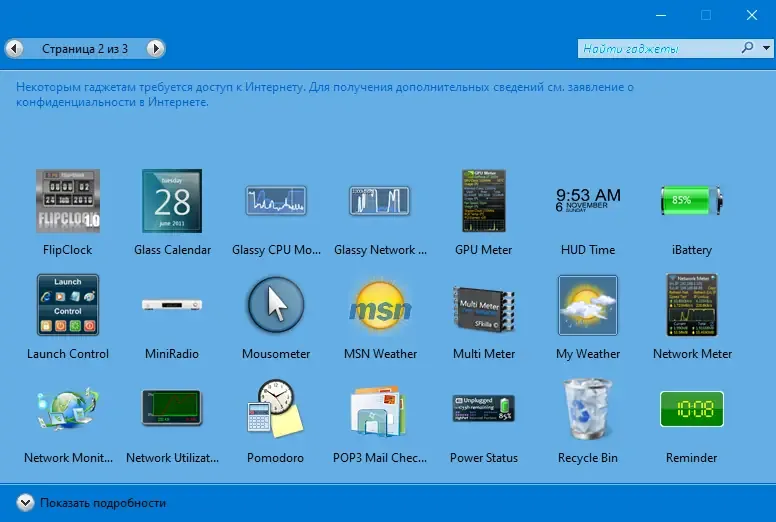Viewport: 776px width, 522px height.
Task: Click the 'Multi Meter' label text
Action: click(x=484, y=354)
